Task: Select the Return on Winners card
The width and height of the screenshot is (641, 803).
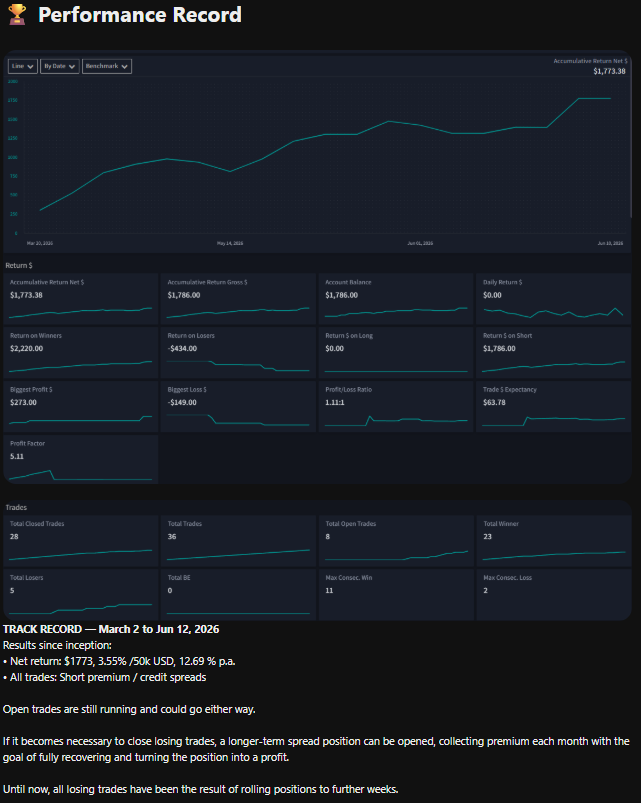Action: tap(81, 352)
